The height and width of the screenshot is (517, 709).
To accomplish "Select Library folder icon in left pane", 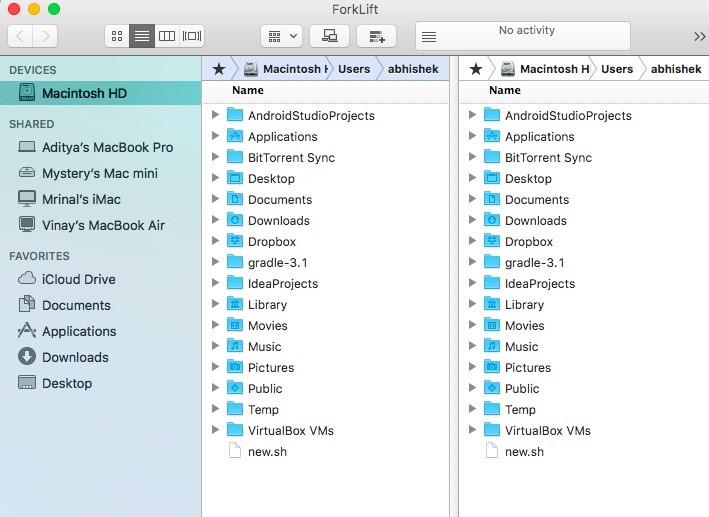I will tap(235, 304).
